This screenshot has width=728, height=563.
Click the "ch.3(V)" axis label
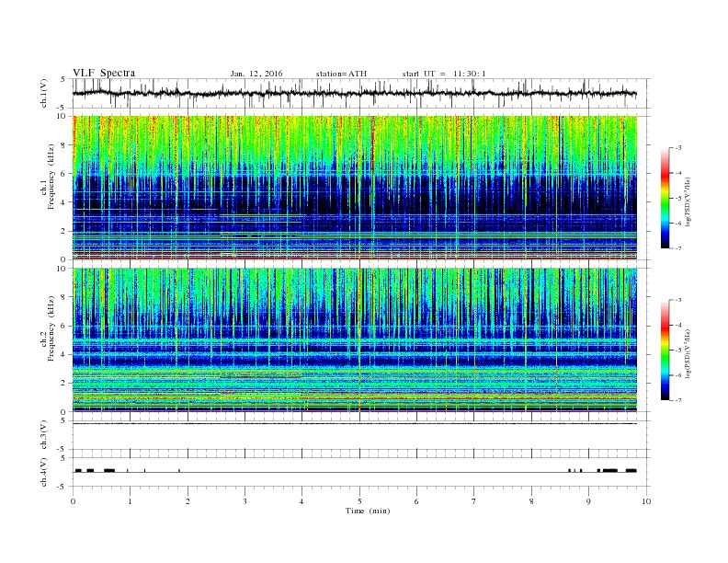tap(44, 435)
